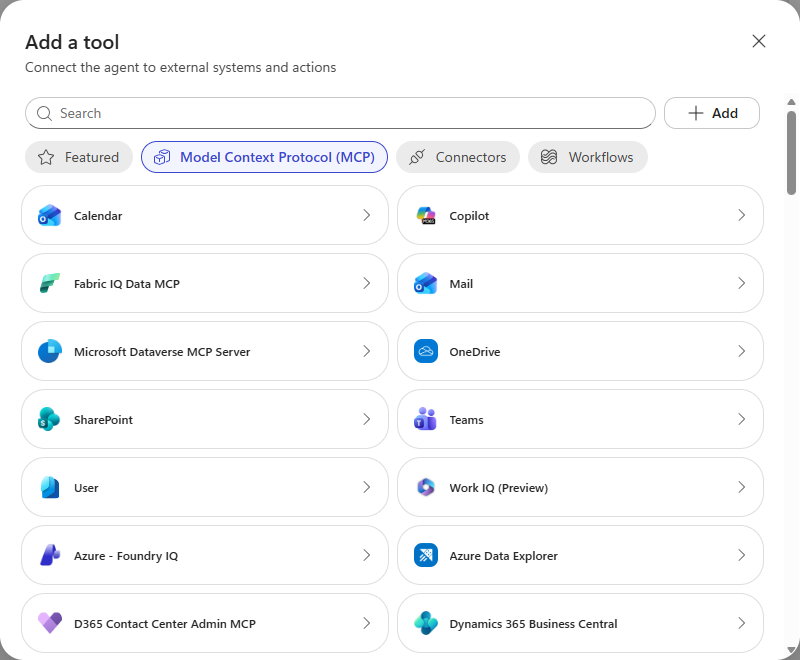The height and width of the screenshot is (660, 800).
Task: Choose the SharePoint tool label
Action: (103, 420)
